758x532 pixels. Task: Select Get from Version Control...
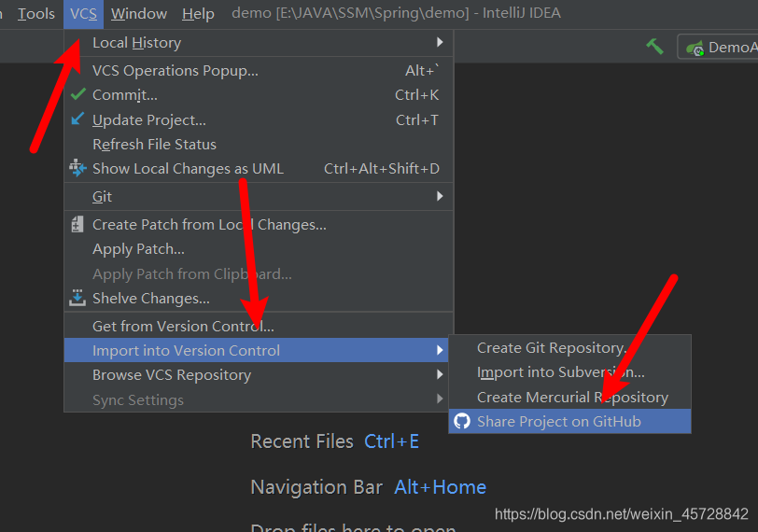click(260, 326)
